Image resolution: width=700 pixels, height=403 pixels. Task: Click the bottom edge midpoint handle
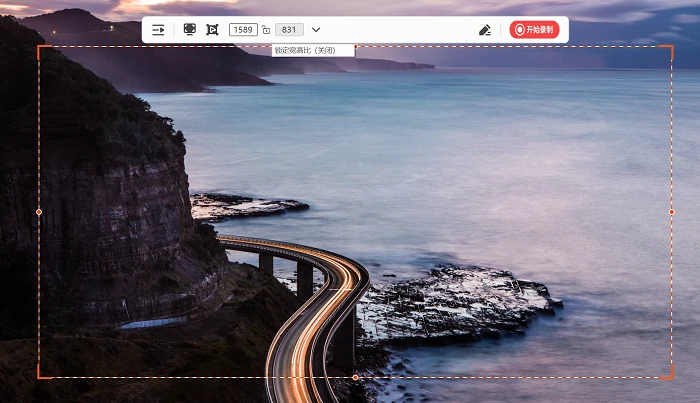(355, 377)
